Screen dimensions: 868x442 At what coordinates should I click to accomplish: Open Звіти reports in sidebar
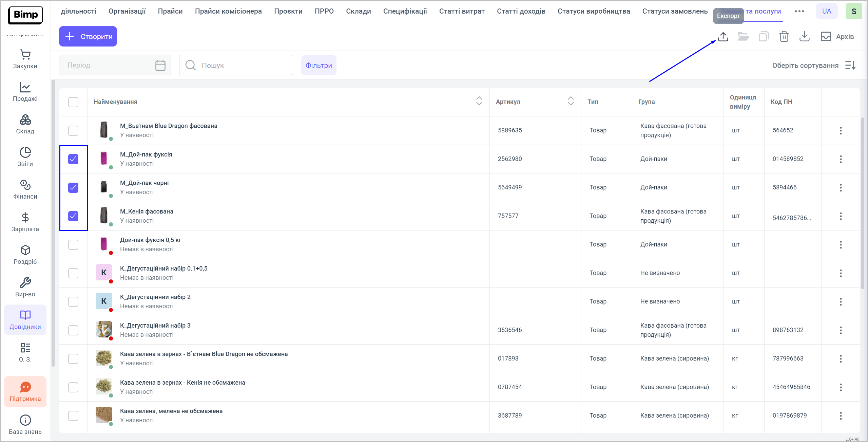pyautogui.click(x=25, y=157)
